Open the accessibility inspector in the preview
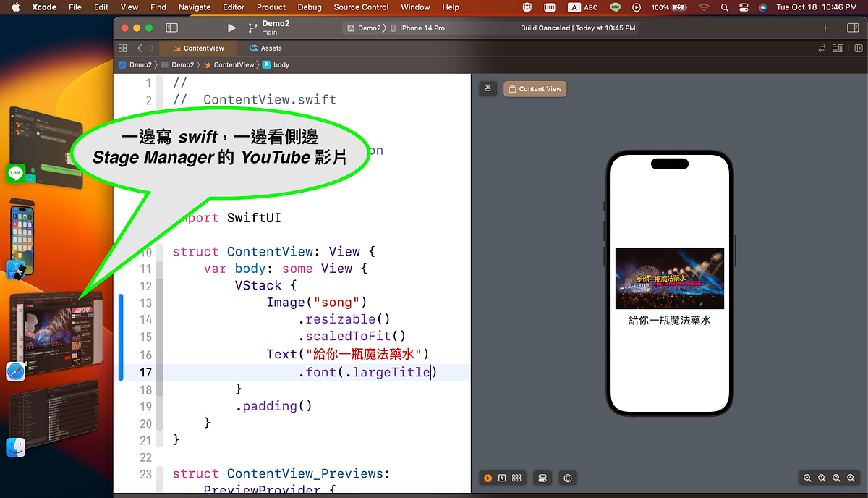 point(568,478)
